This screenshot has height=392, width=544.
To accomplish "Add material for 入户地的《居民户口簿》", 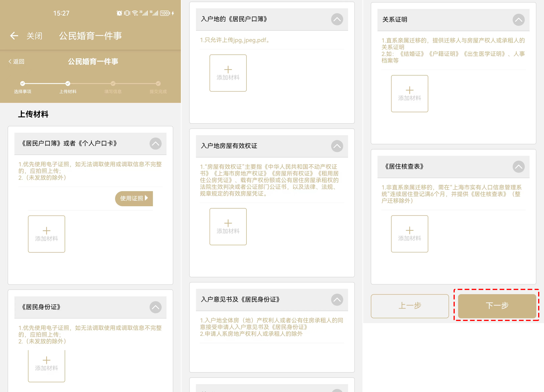I will pyautogui.click(x=228, y=73).
